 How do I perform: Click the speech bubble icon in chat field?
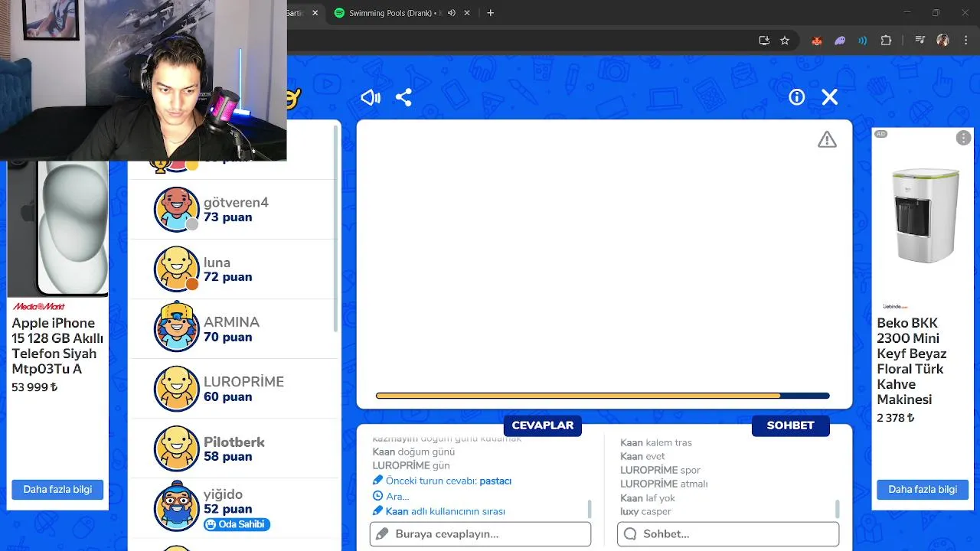[630, 534]
